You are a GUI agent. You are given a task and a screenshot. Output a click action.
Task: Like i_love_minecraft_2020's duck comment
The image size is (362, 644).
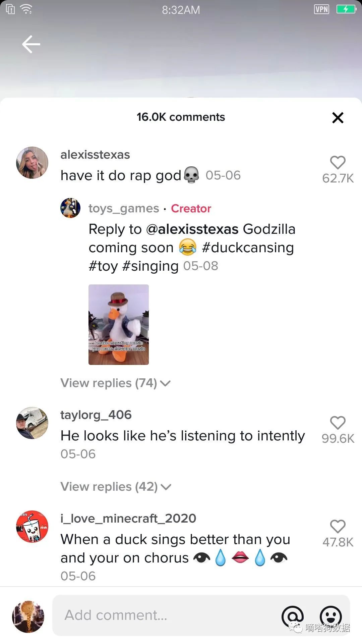[x=338, y=527]
